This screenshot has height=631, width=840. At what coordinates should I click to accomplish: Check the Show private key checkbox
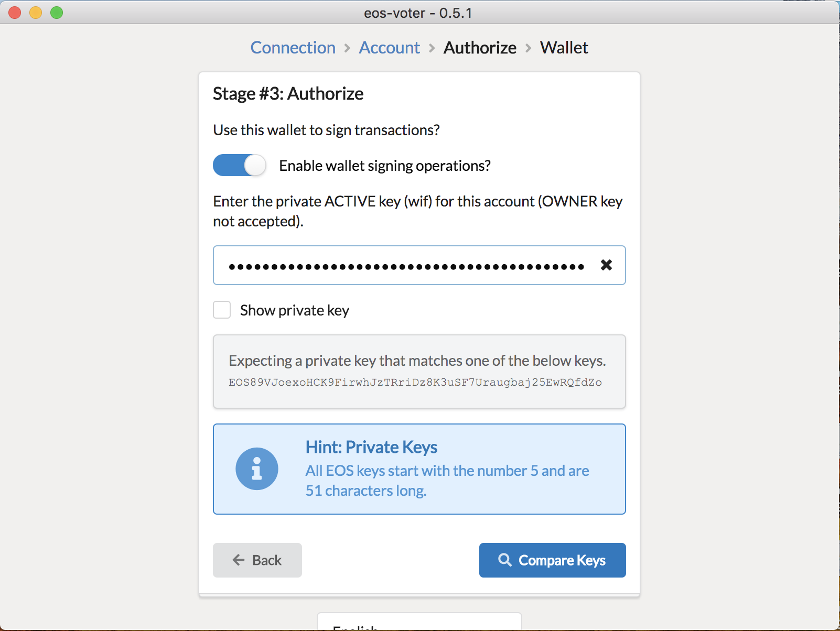point(222,310)
